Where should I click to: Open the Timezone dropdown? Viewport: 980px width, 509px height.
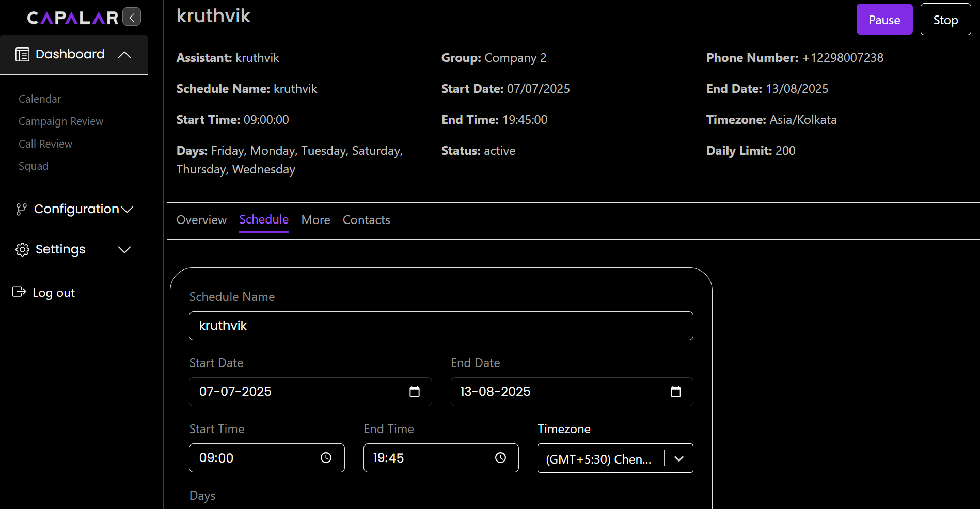pyautogui.click(x=678, y=458)
